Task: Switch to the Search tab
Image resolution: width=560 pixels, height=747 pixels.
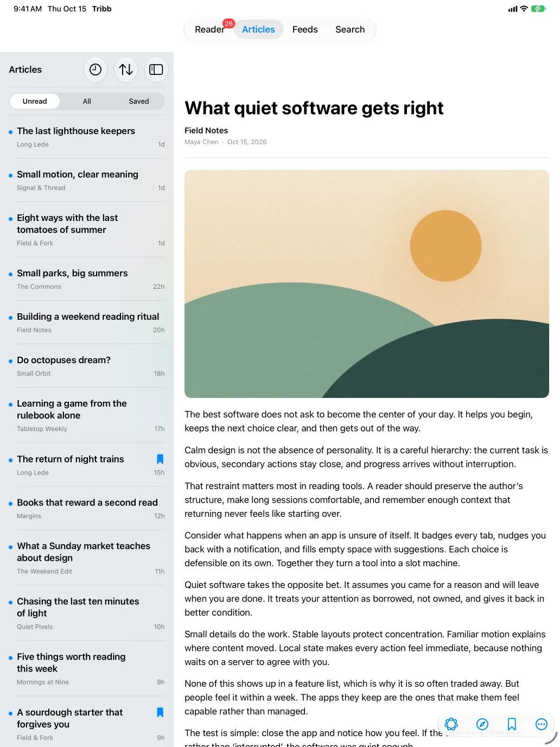Action: click(350, 29)
